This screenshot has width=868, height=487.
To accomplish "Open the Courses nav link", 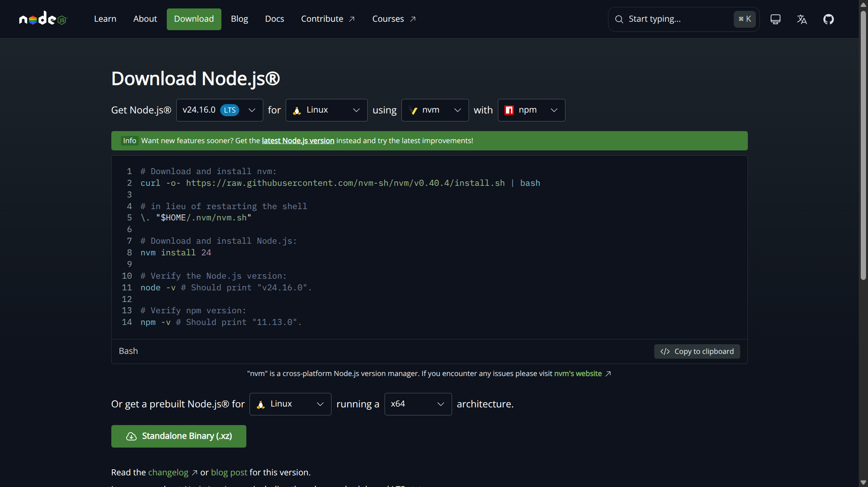I will [394, 19].
